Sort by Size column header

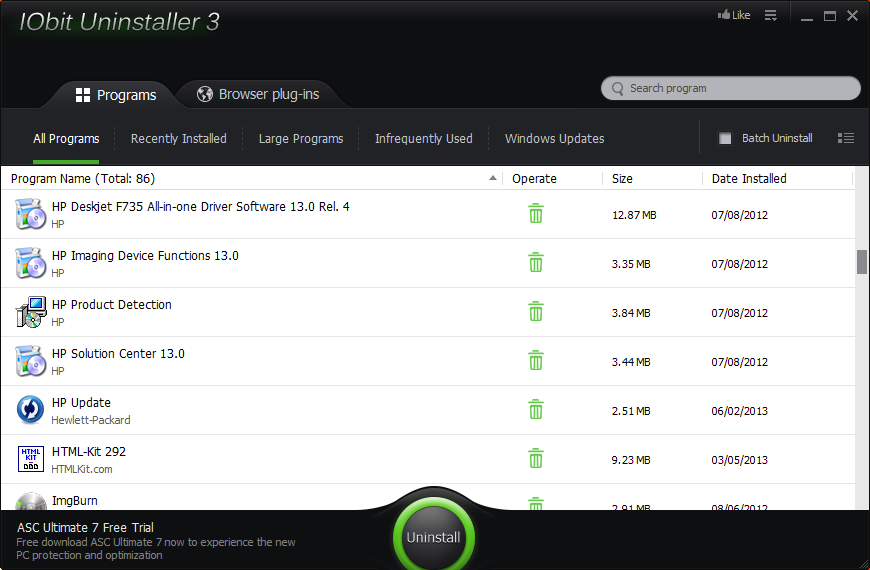coord(622,179)
